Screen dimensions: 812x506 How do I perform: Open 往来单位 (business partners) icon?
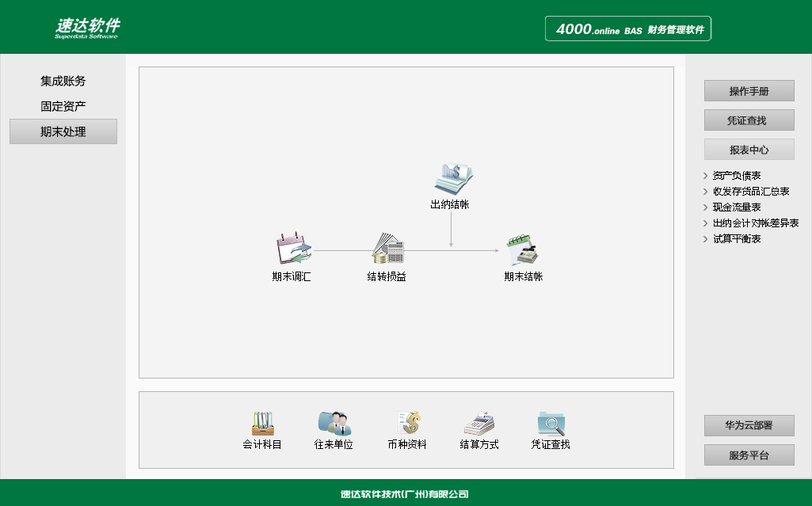pyautogui.click(x=333, y=422)
